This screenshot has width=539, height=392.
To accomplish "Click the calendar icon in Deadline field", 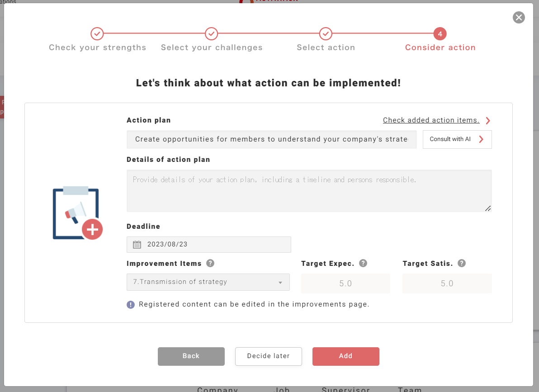I will tap(137, 245).
